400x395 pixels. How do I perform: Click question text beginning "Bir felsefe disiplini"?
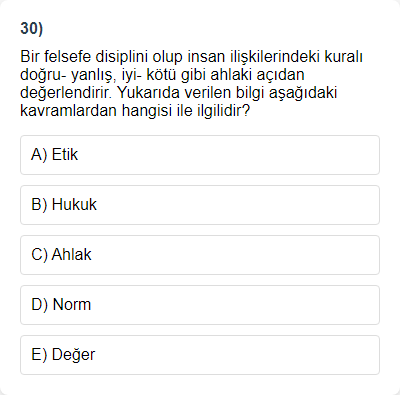[191, 83]
